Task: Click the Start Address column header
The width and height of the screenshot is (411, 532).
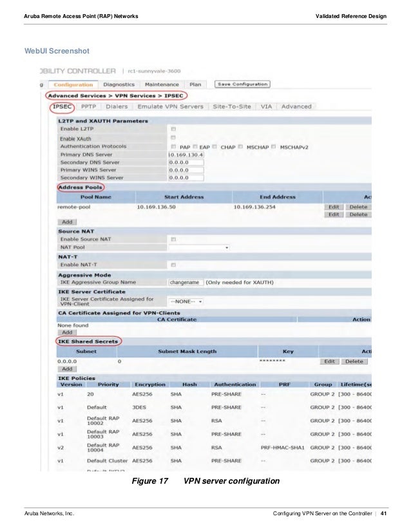Action: click(184, 197)
